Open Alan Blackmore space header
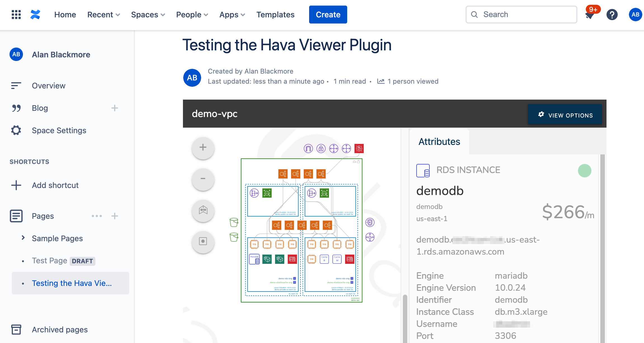This screenshot has width=644, height=343. pos(61,55)
